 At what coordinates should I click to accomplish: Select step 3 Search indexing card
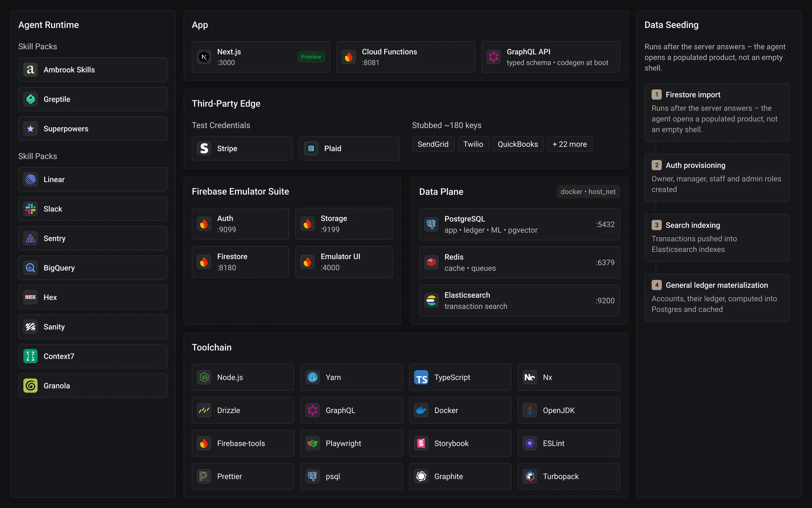[717, 238]
